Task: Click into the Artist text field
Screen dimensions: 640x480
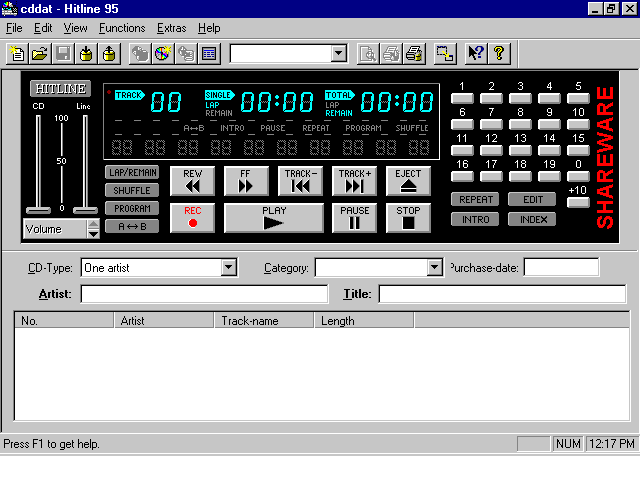Action: (x=204, y=295)
